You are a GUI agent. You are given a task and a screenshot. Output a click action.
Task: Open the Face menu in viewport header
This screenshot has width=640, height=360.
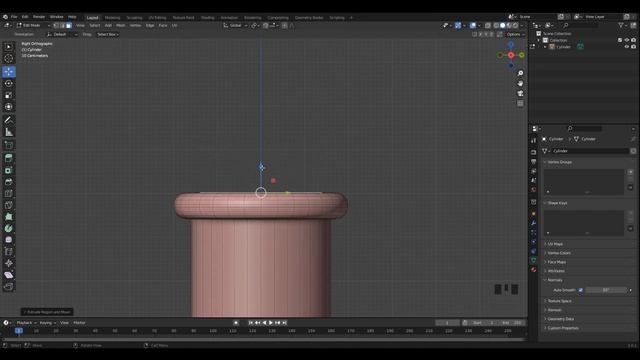pos(163,25)
